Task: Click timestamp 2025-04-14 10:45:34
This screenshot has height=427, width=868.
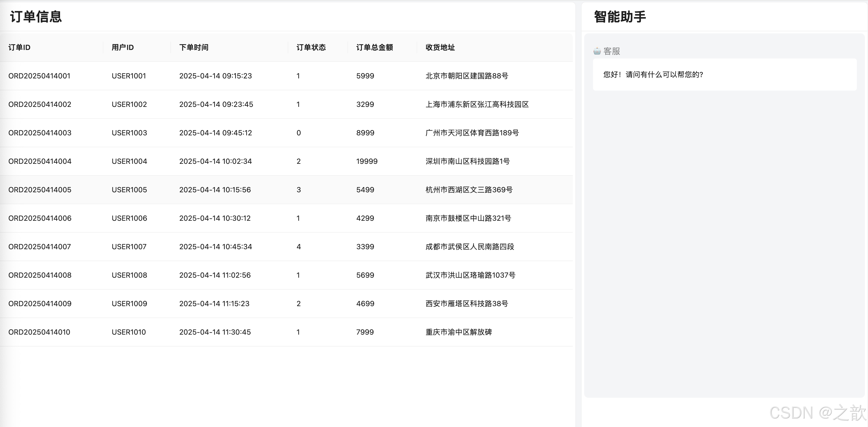Action: click(215, 247)
